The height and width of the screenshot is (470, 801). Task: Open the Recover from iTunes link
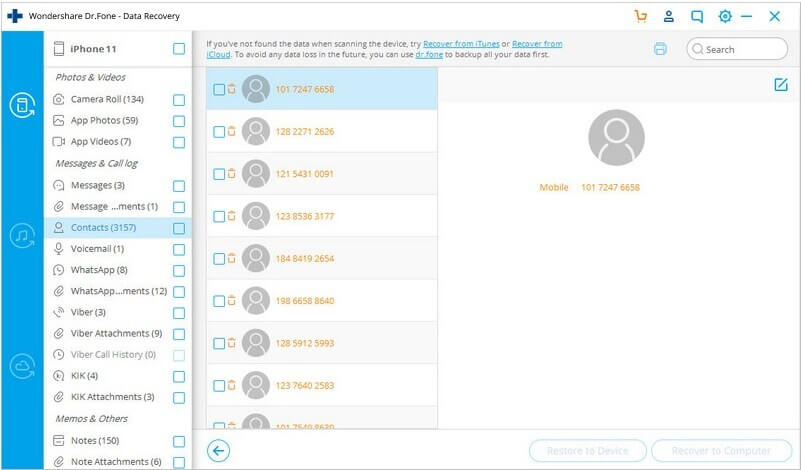click(x=461, y=44)
